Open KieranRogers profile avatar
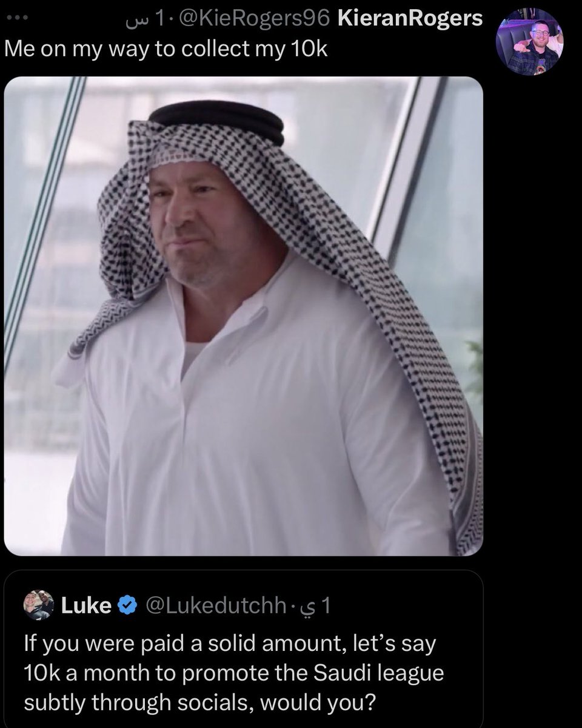 [x=529, y=43]
